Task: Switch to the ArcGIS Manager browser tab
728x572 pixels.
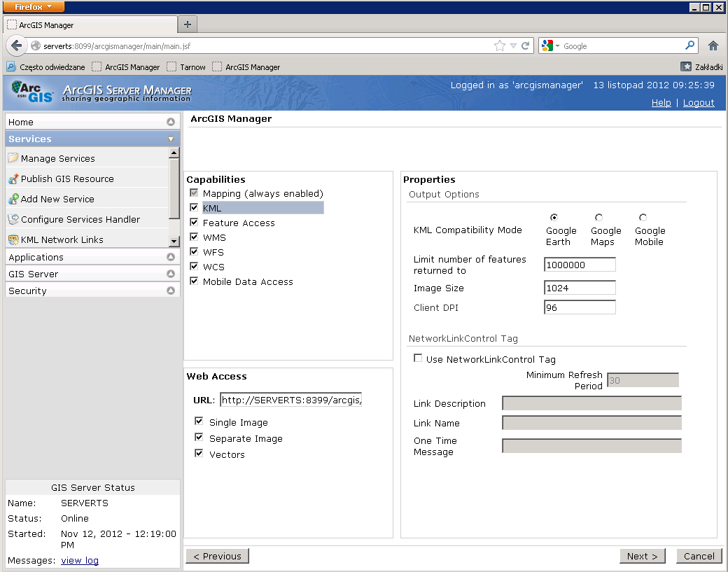Action: click(90, 25)
